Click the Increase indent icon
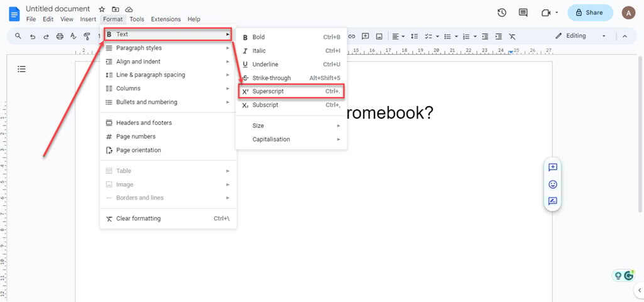The image size is (644, 302). [499, 36]
